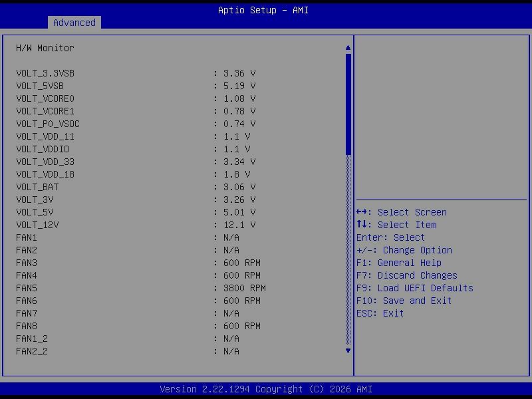Click the Aptio Setup - AMI title
Screen dimensions: 532x399
click(x=263, y=10)
